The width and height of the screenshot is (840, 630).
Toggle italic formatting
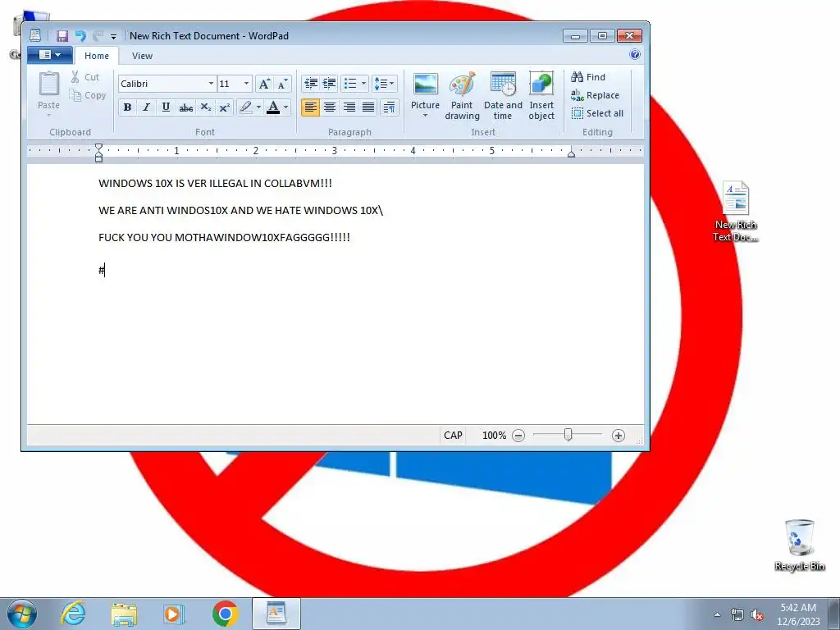(146, 107)
